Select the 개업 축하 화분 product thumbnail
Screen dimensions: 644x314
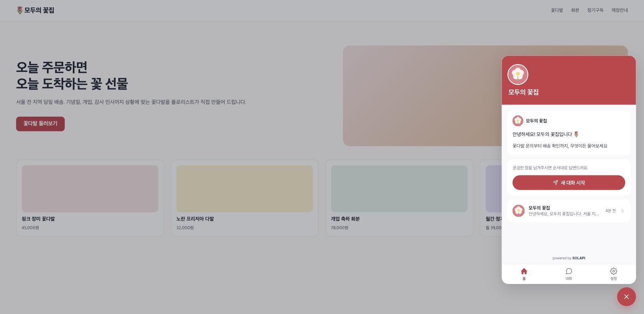399,189
